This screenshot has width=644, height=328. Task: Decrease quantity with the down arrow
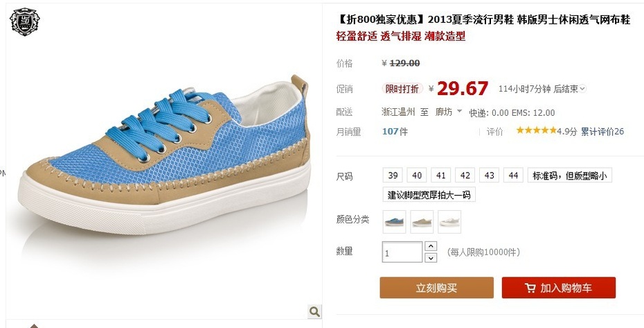pos(431,258)
